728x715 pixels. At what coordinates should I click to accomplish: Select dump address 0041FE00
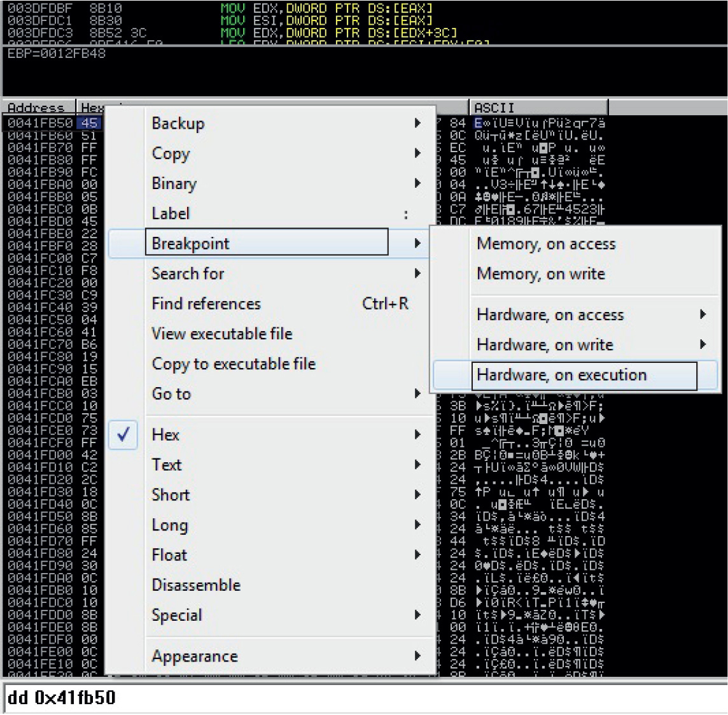point(40,651)
